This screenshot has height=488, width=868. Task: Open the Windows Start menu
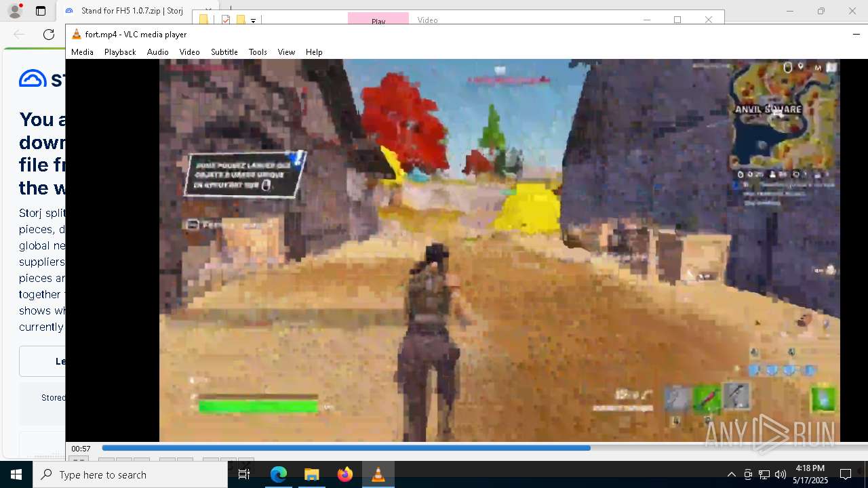pyautogui.click(x=16, y=474)
